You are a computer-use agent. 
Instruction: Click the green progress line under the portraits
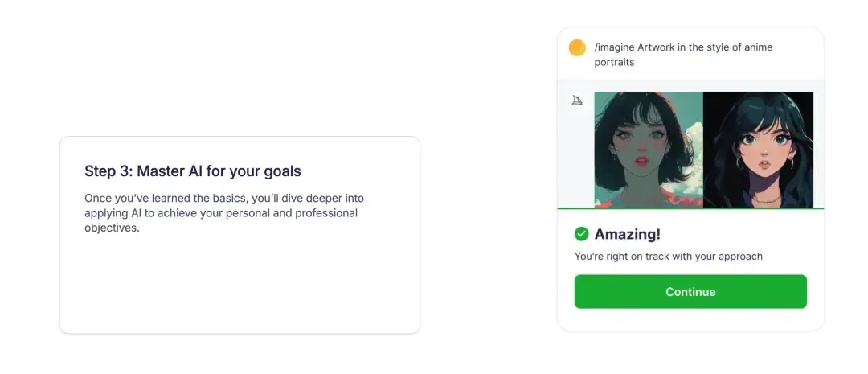[690, 208]
